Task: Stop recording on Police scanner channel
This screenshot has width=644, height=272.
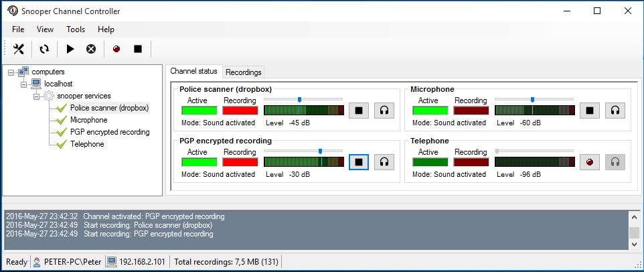Action: (x=359, y=111)
